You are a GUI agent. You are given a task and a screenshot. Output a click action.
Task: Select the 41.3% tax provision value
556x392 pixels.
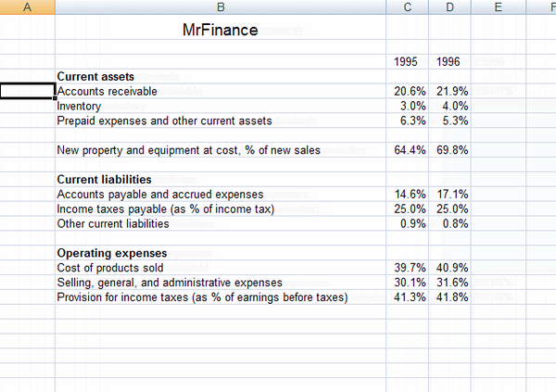click(410, 297)
